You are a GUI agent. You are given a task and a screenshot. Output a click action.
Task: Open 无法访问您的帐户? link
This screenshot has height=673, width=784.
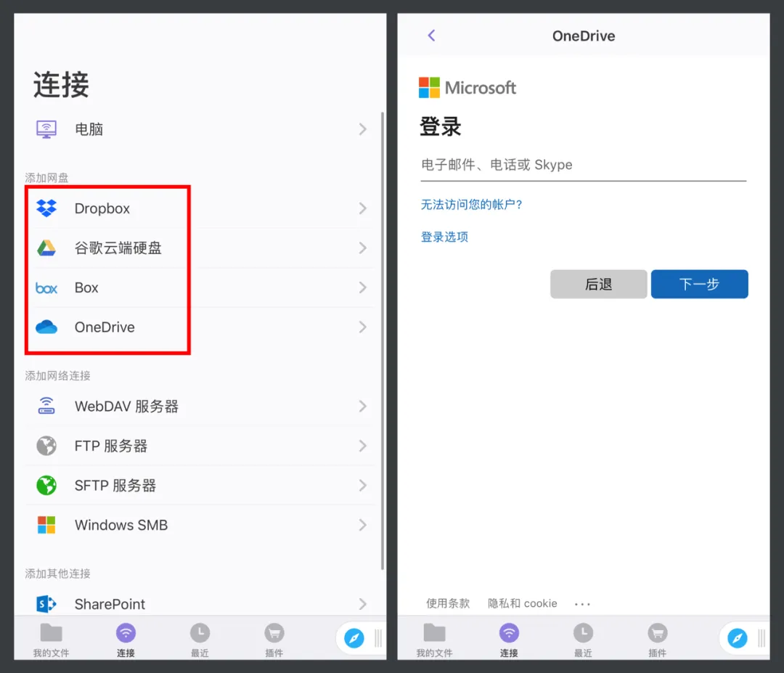(472, 205)
